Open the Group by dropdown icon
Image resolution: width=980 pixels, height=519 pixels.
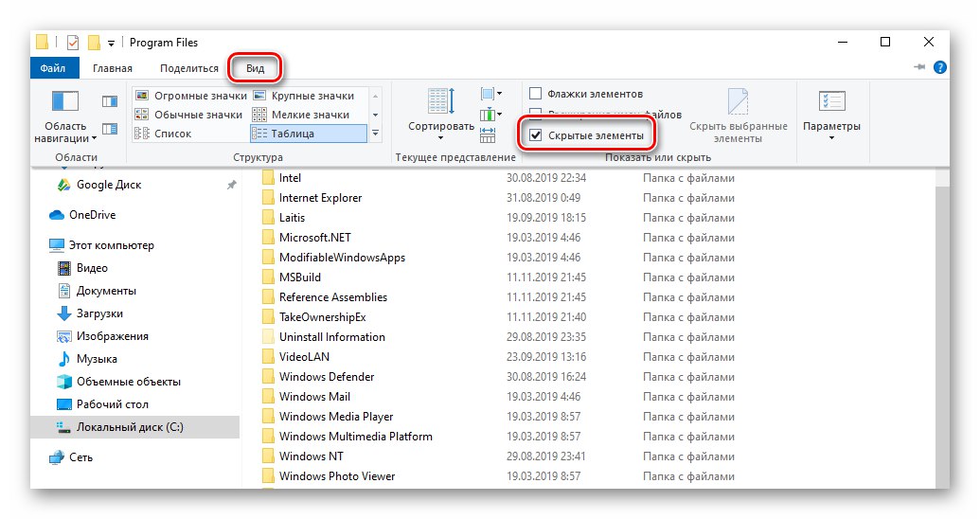pyautogui.click(x=490, y=94)
